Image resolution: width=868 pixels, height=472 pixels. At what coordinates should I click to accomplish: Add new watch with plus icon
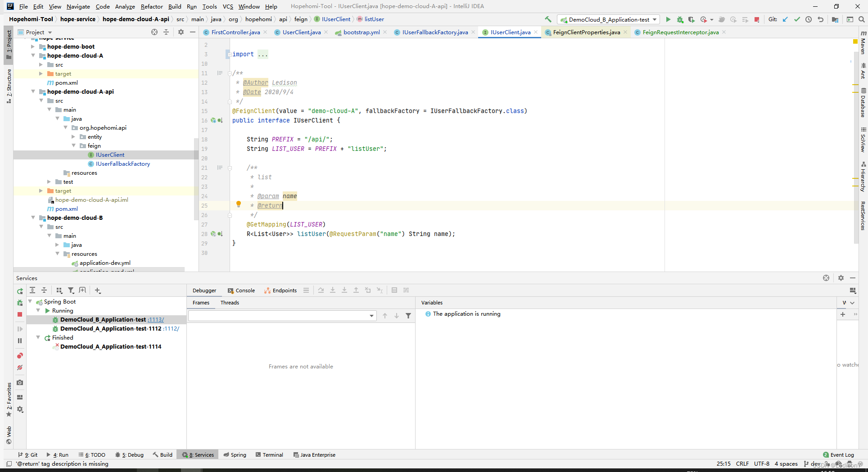pyautogui.click(x=843, y=314)
